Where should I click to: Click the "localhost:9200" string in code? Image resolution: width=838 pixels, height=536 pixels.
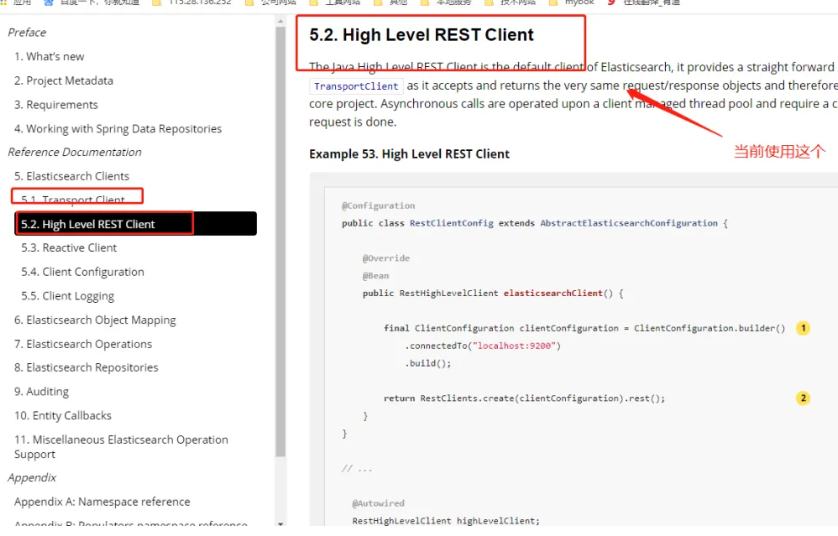[514, 346]
